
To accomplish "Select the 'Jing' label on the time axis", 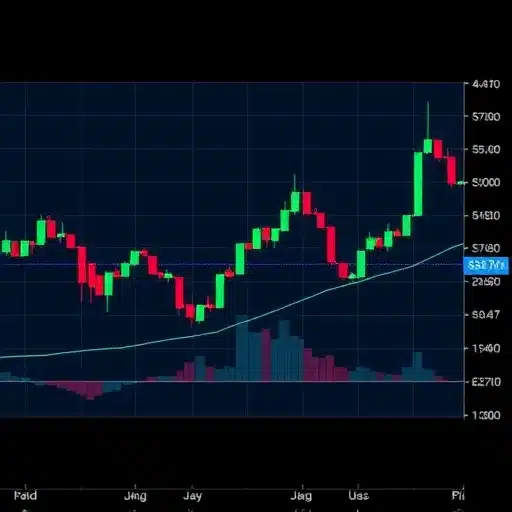I will pos(135,496).
